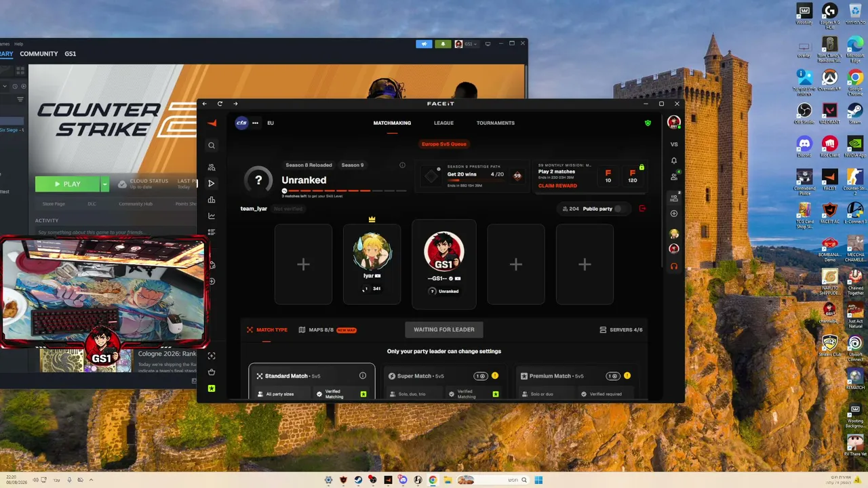Open the stats line-chart icon in FACEIT sidebar

(212, 216)
